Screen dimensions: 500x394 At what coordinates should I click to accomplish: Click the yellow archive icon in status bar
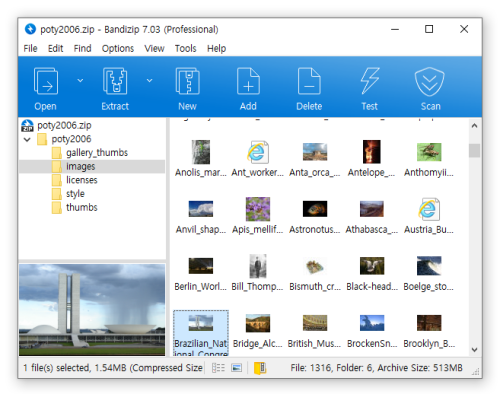point(260,368)
